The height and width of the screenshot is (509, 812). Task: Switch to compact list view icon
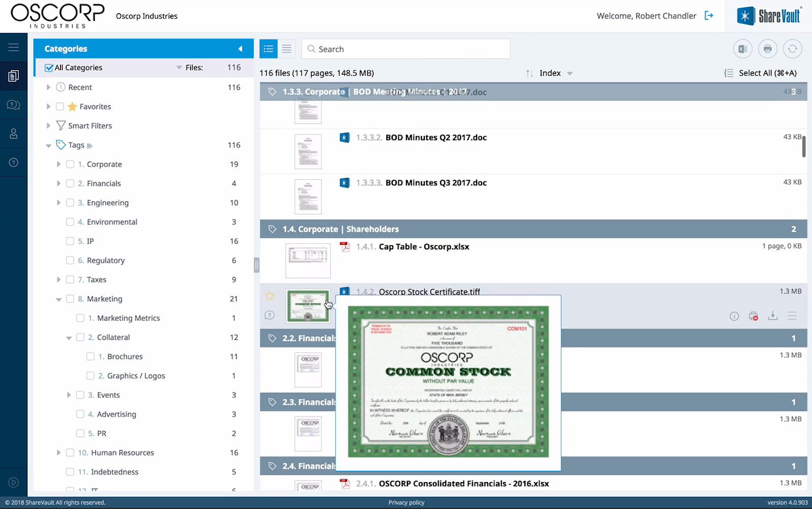(287, 49)
